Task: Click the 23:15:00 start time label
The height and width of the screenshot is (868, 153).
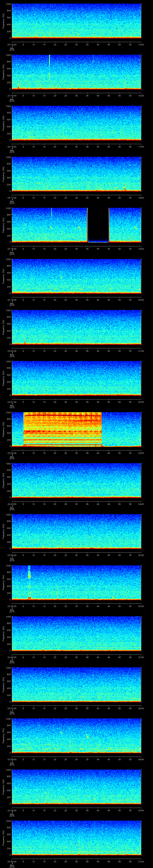Action: pyautogui.click(x=12, y=96)
